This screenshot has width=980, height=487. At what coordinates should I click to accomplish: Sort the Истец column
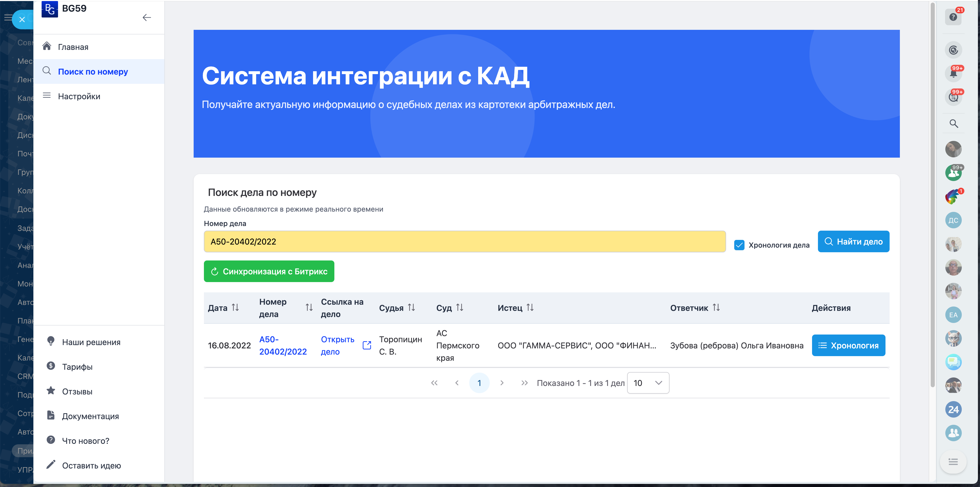pos(530,307)
